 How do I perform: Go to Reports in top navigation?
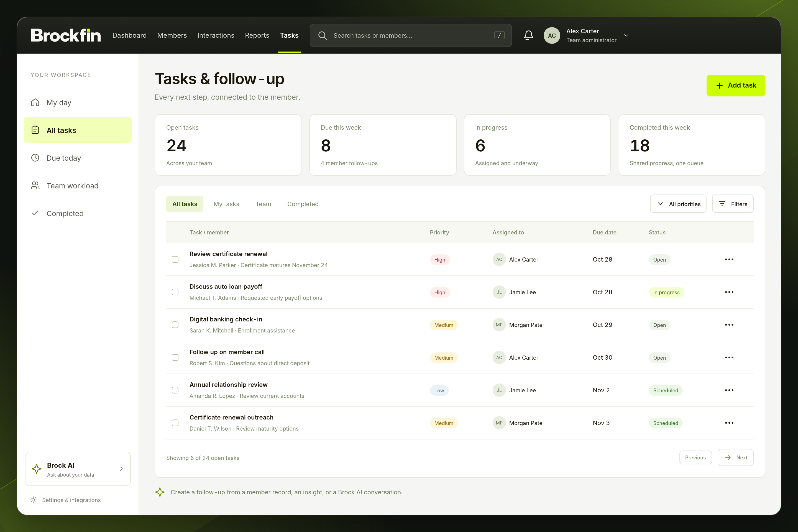pos(257,35)
